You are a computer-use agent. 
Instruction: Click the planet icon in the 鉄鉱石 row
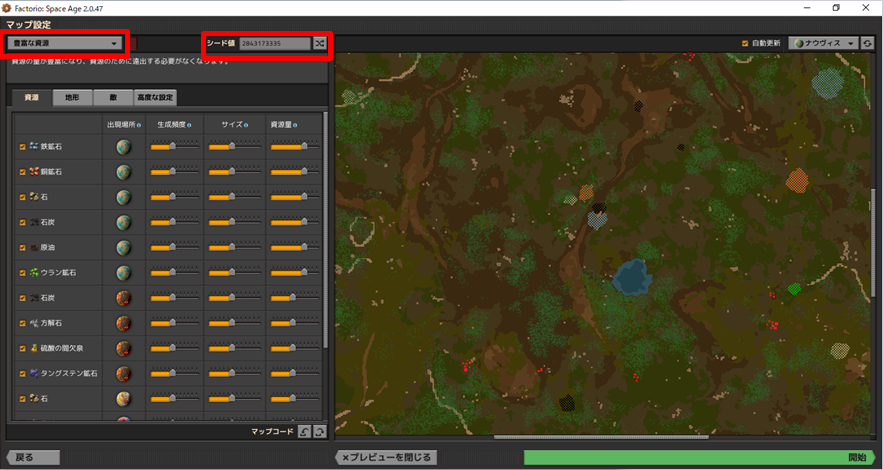[x=123, y=147]
